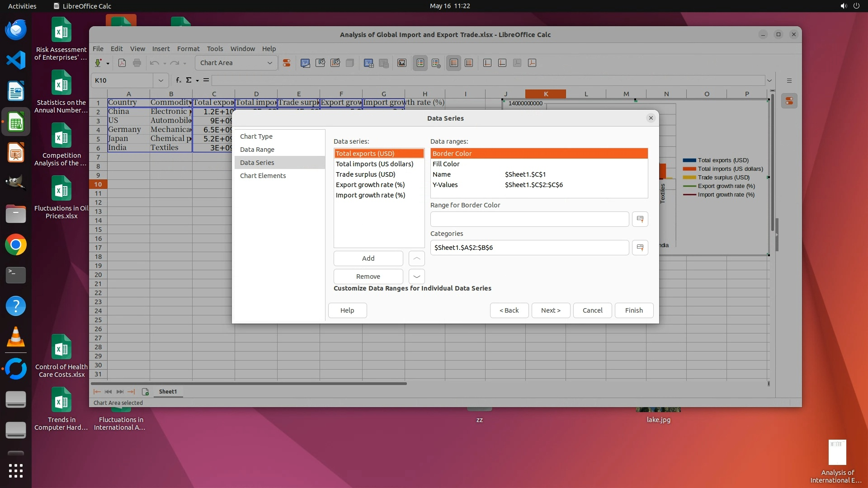Click range selector button beside Categories field

pyautogui.click(x=640, y=248)
